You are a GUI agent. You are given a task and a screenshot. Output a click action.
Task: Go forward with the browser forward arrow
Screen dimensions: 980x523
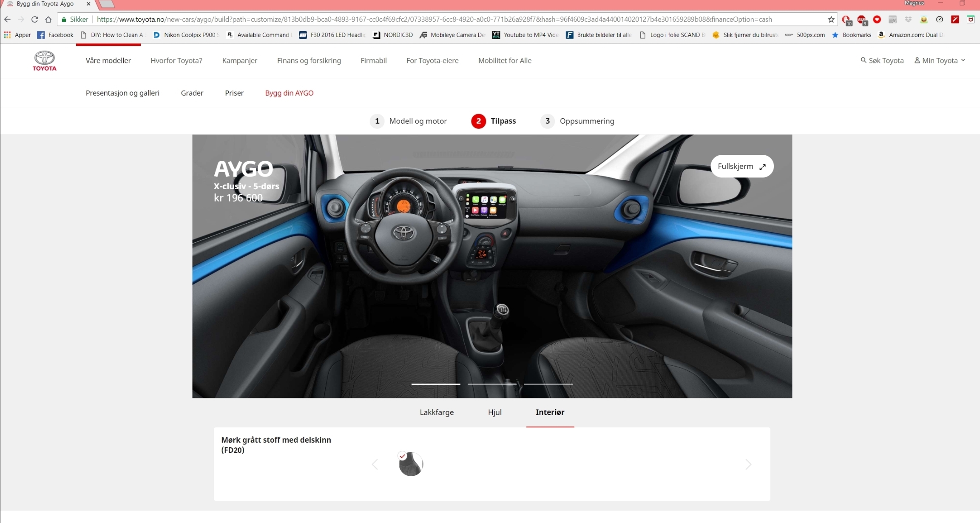21,20
